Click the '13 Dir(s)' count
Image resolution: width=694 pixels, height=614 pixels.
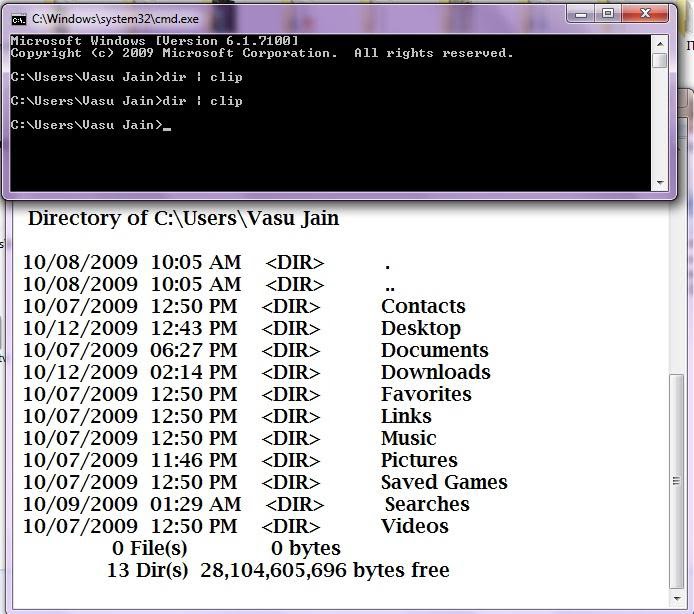pos(147,571)
